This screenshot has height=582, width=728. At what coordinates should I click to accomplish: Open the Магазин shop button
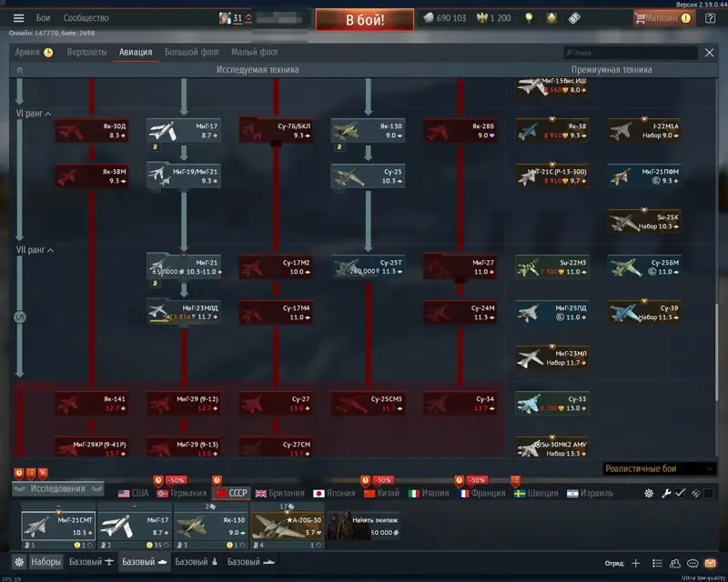tap(663, 18)
